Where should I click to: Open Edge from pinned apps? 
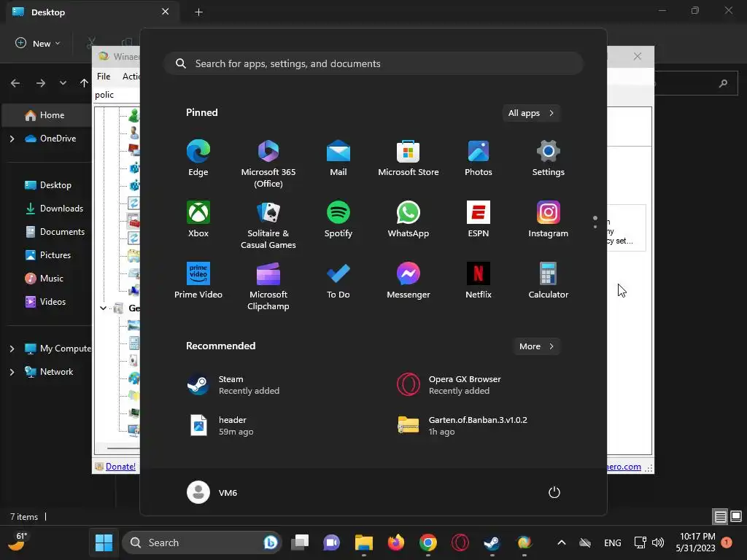[198, 158]
